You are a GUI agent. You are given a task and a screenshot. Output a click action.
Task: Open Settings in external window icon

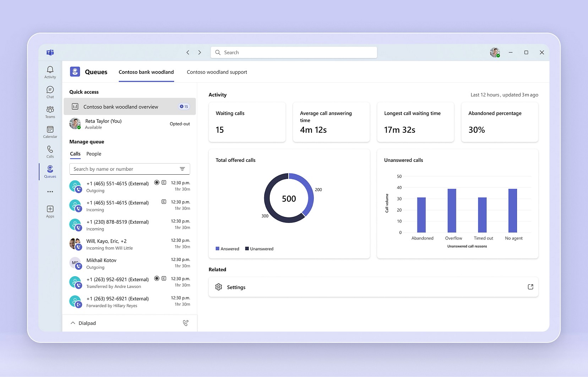[530, 287]
